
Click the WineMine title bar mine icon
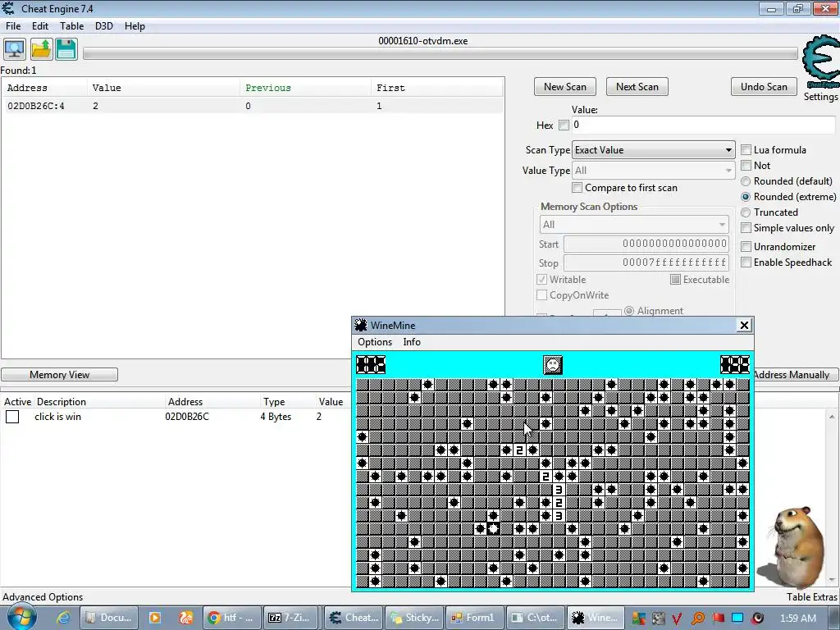(361, 325)
